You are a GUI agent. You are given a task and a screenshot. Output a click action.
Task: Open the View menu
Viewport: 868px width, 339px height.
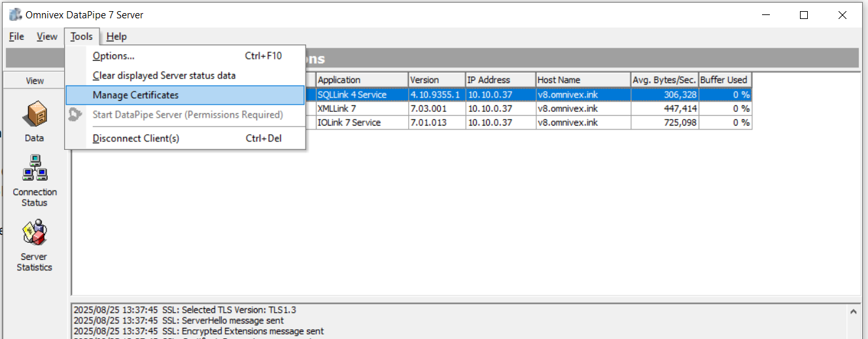click(46, 37)
